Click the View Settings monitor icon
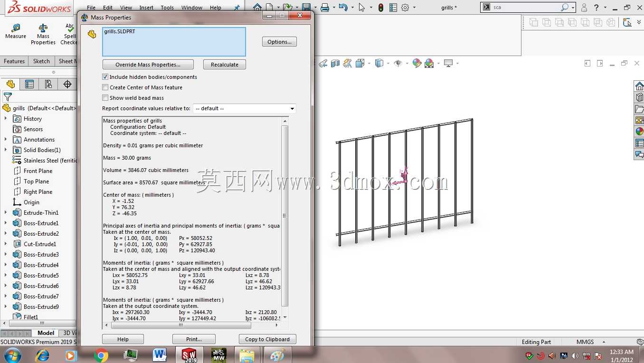644x363 pixels. pyautogui.click(x=448, y=63)
